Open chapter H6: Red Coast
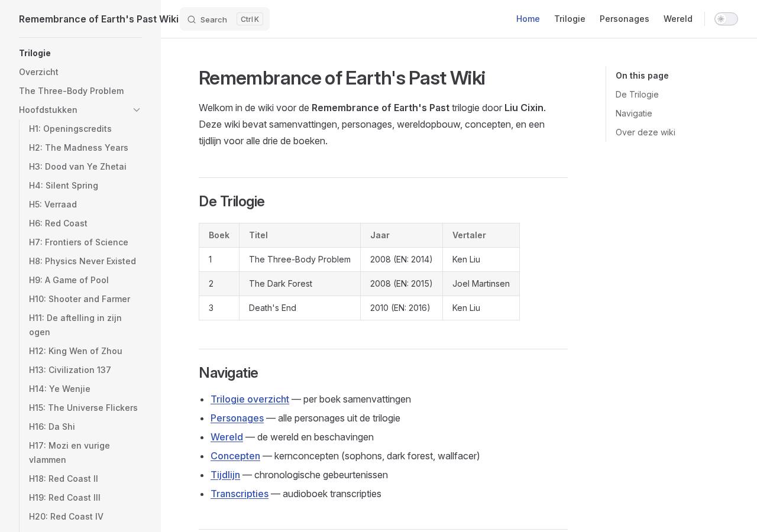Viewport: 757px width, 532px height. click(x=58, y=223)
